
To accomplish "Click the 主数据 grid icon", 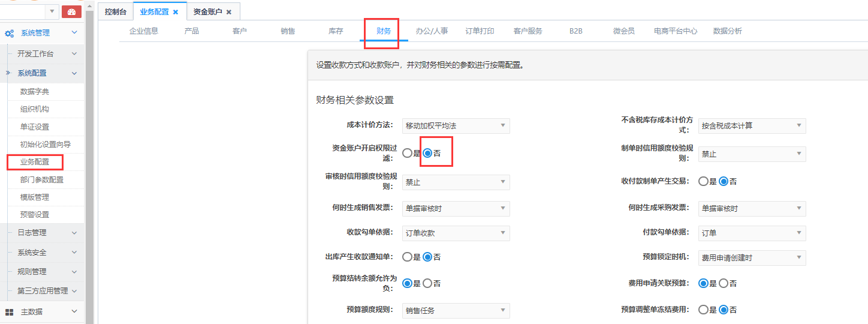I will pos(10,312).
